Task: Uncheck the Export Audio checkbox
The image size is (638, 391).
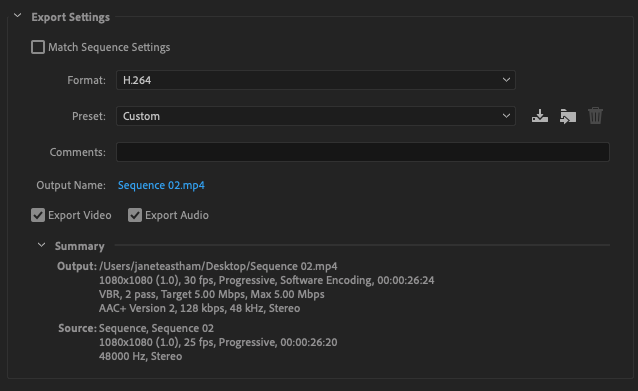Action: click(135, 215)
